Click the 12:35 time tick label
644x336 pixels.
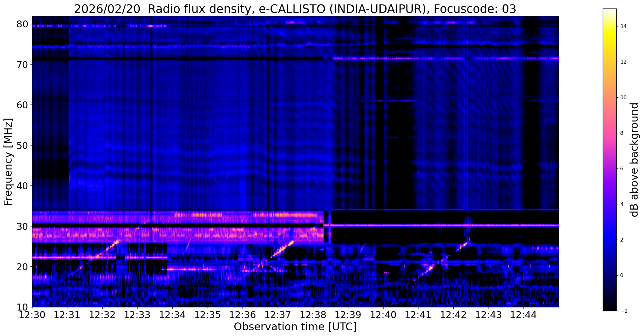tap(208, 315)
